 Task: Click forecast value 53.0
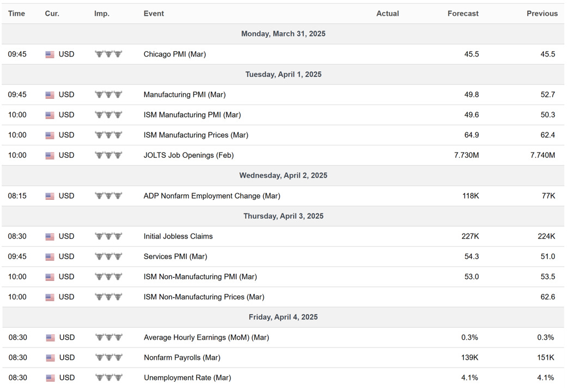[x=472, y=277]
